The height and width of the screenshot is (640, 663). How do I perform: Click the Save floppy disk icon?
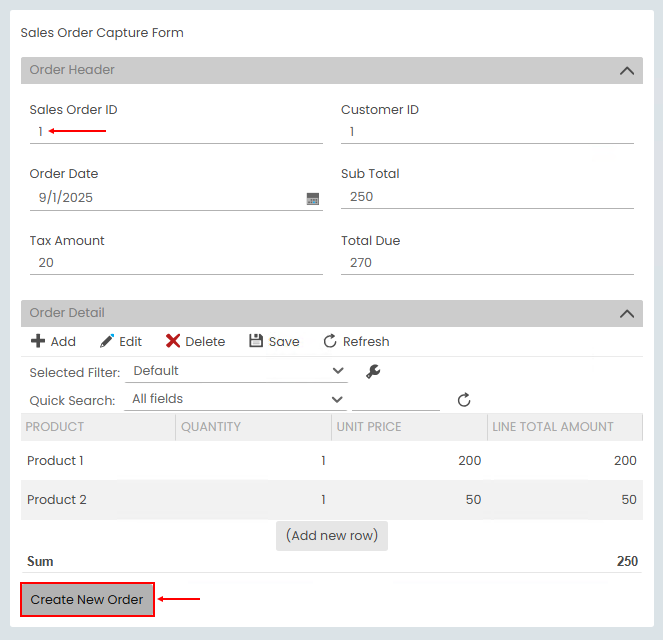click(256, 341)
